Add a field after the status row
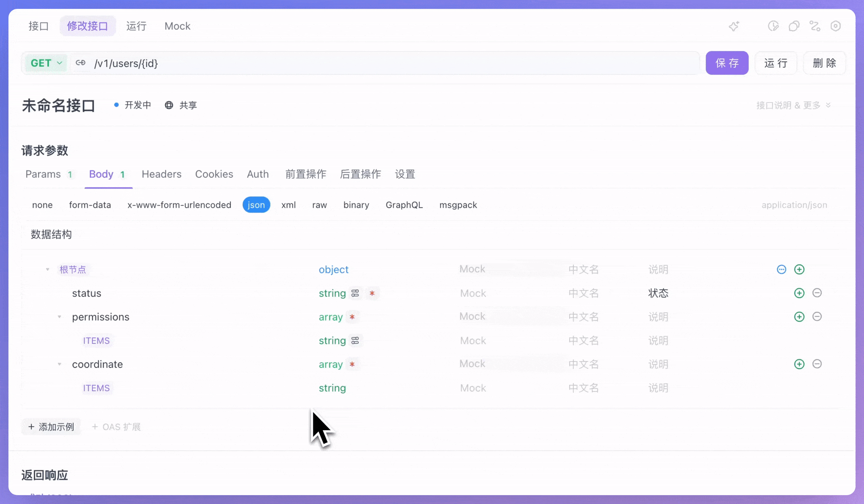 tap(799, 293)
